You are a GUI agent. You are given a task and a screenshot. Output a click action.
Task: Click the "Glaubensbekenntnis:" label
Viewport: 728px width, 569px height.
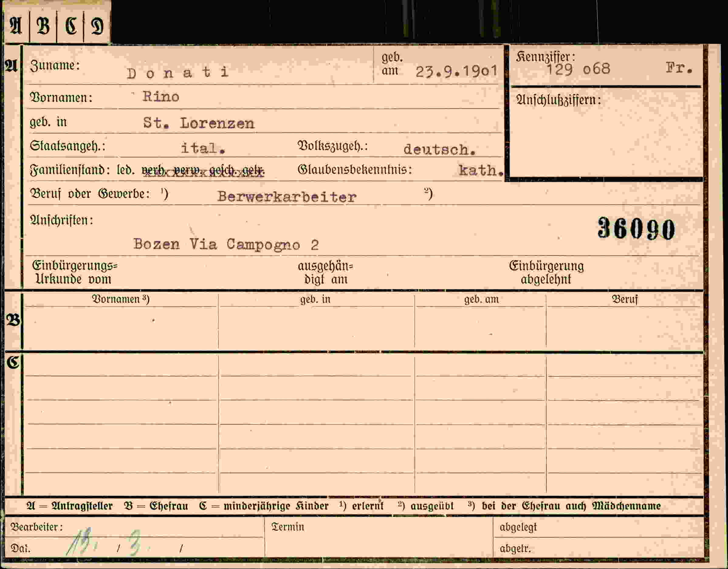click(x=355, y=169)
